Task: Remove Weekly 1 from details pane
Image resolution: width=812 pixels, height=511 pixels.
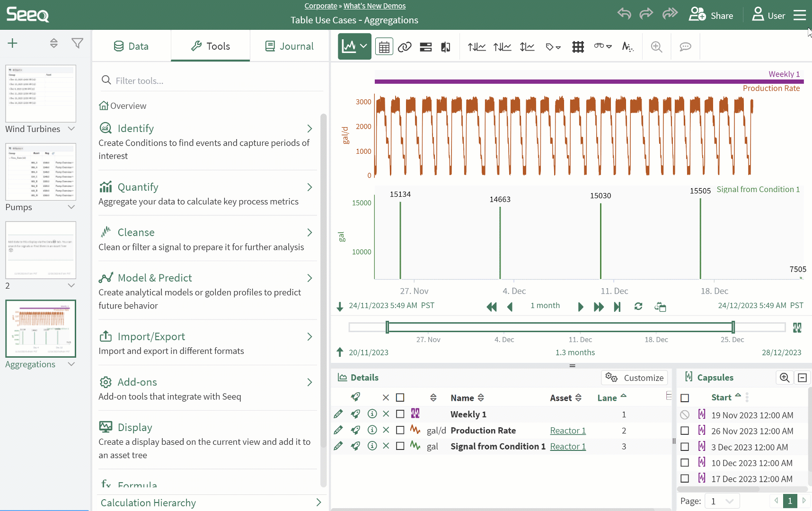Action: (386, 414)
